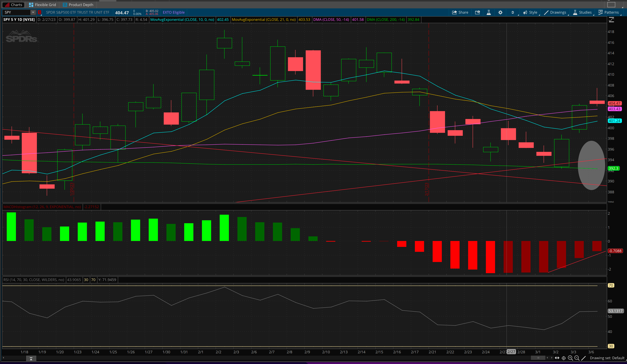Image resolution: width=627 pixels, height=364 pixels.
Task: Open the symbol description info icon
Action: pyautogui.click(x=477, y=12)
